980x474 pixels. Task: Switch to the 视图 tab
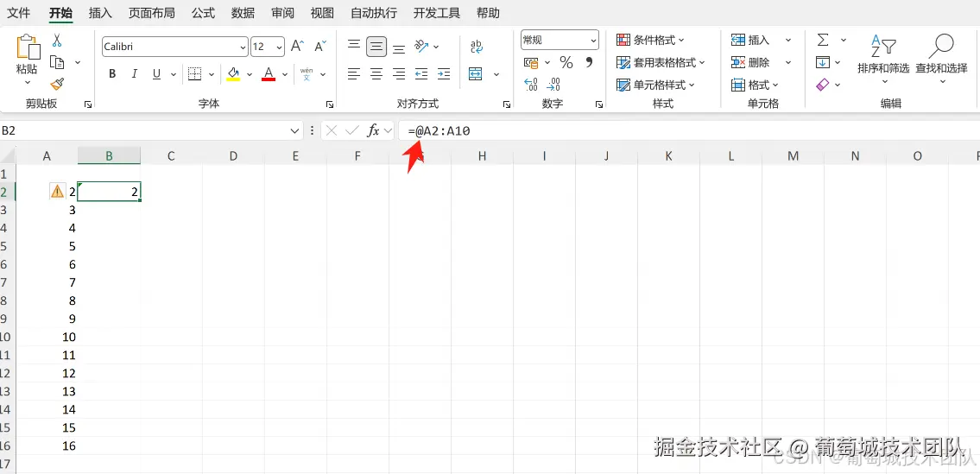323,12
